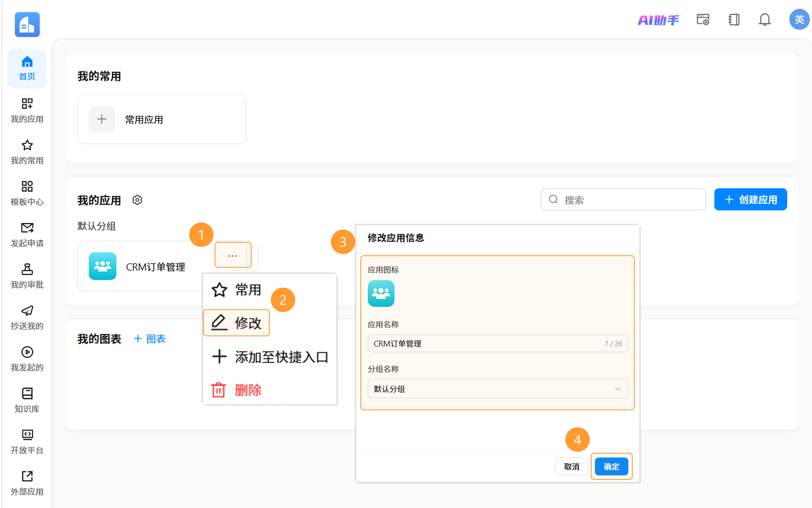The image size is (812, 508).
Task: Open 我的应用 in the left sidebar
Action: click(x=27, y=110)
